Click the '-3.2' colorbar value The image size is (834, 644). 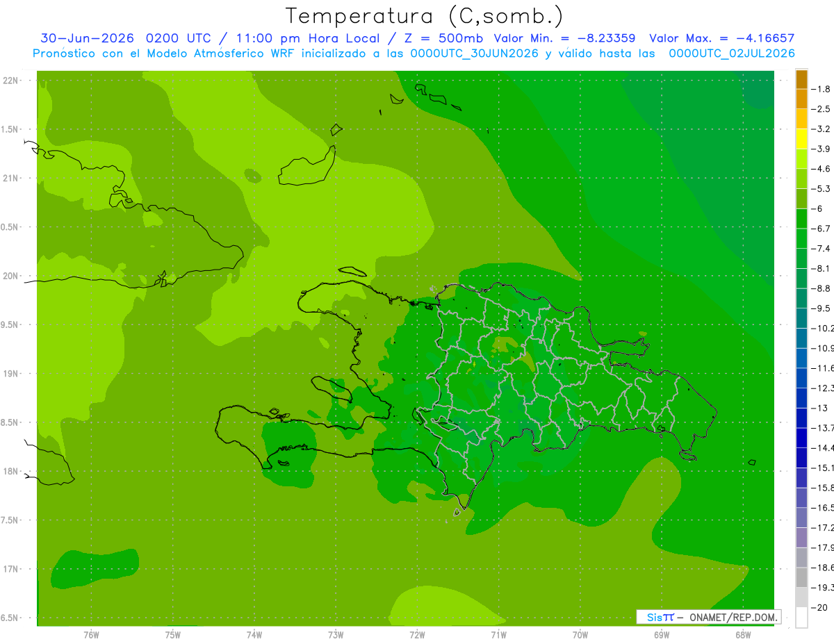pyautogui.click(x=821, y=129)
